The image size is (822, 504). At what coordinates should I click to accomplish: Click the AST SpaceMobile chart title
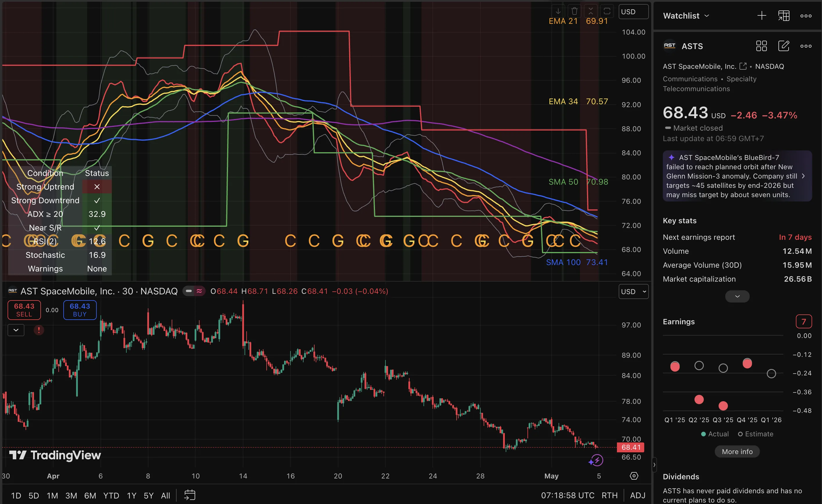click(x=99, y=291)
